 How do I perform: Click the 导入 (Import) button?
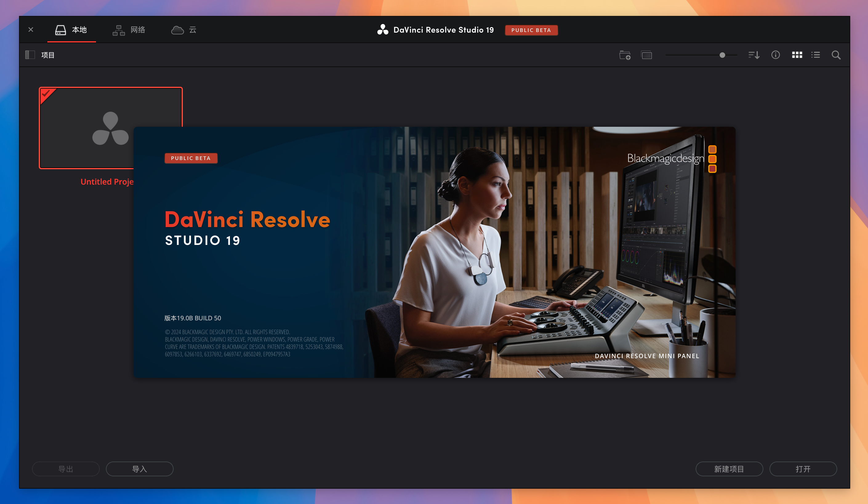(139, 469)
